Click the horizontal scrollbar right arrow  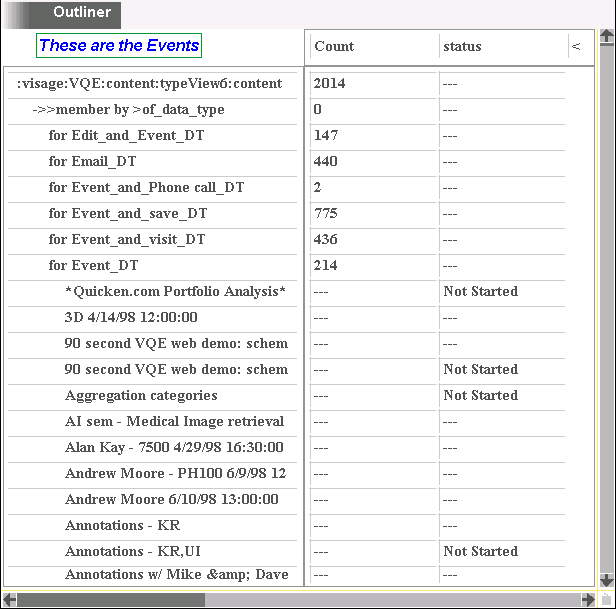[590, 599]
